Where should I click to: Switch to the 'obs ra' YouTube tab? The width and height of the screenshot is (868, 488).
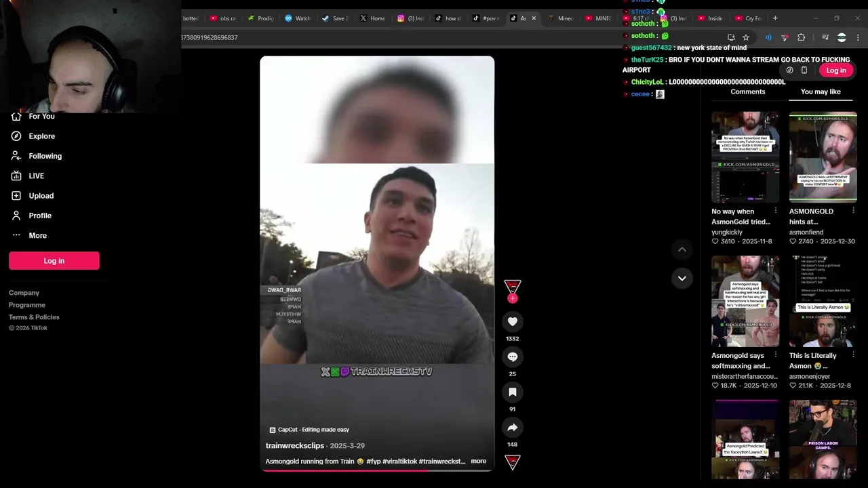tap(223, 18)
